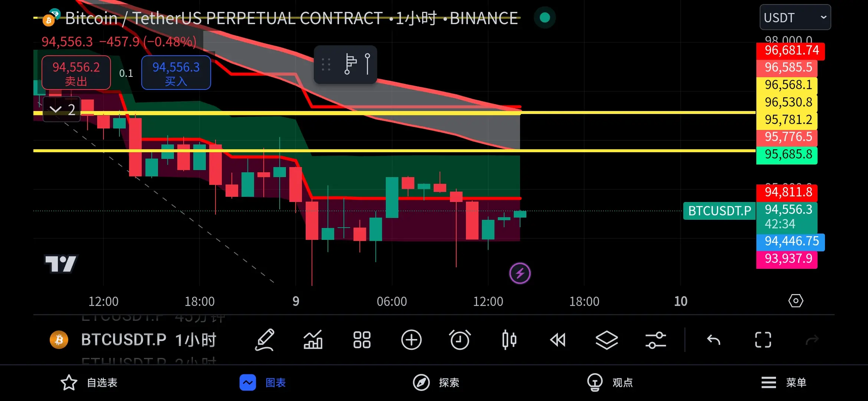Select BTCUSDT.P 1小时 symbol selector
The height and width of the screenshot is (401, 868).
[x=148, y=340]
